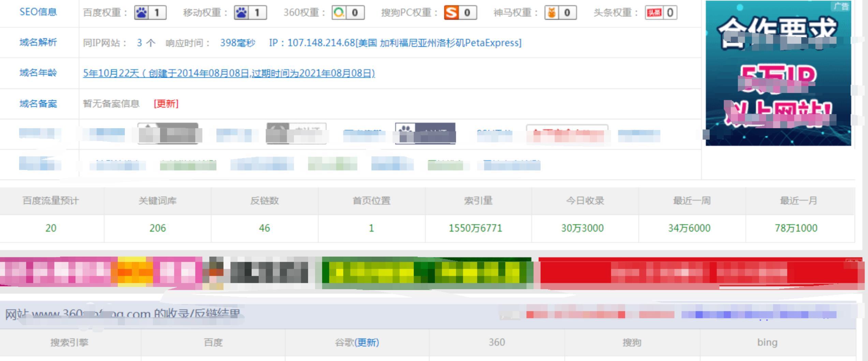Open the 域名备案 label link

coord(38,103)
